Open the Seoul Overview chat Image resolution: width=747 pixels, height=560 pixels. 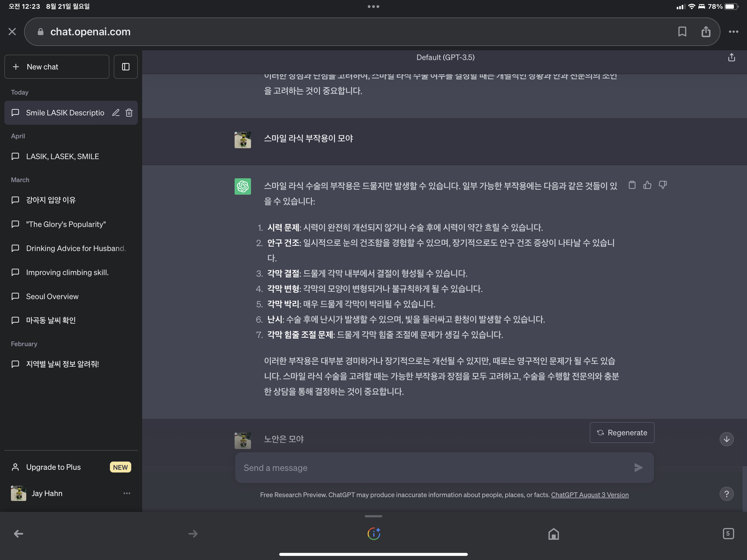coord(52,296)
